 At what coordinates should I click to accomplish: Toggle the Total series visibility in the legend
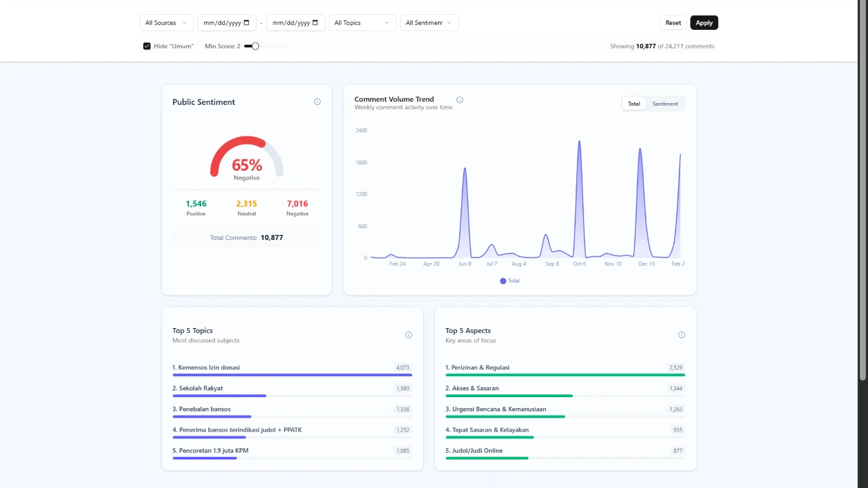tap(509, 281)
